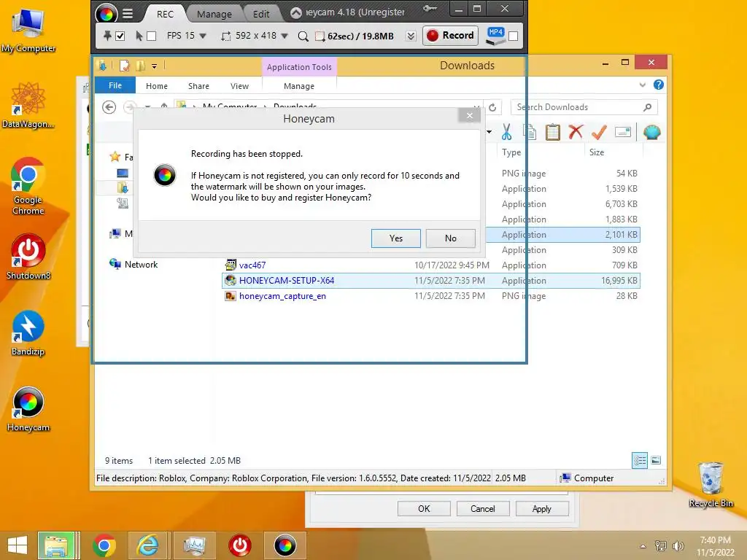Click the Honeycam rainbow logo in the recorder
The height and width of the screenshot is (560, 747).
click(106, 13)
